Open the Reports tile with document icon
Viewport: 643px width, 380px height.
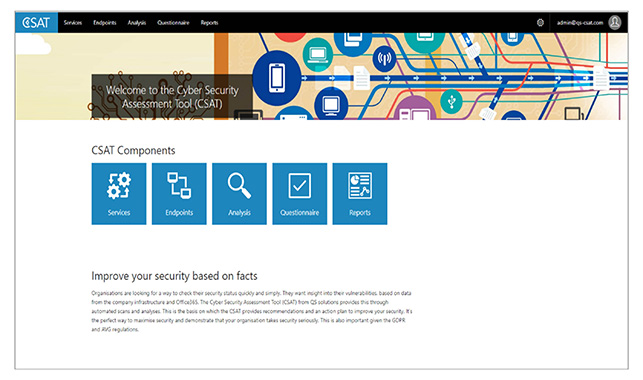360,193
